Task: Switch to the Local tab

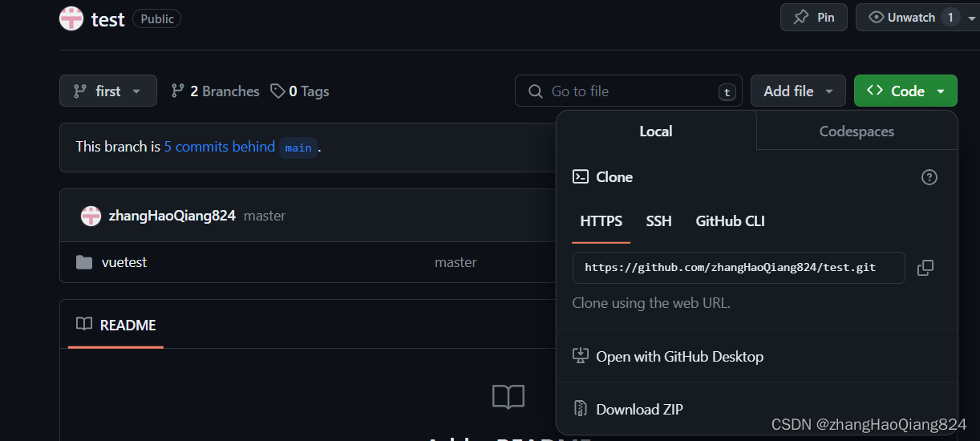Action: tap(656, 131)
